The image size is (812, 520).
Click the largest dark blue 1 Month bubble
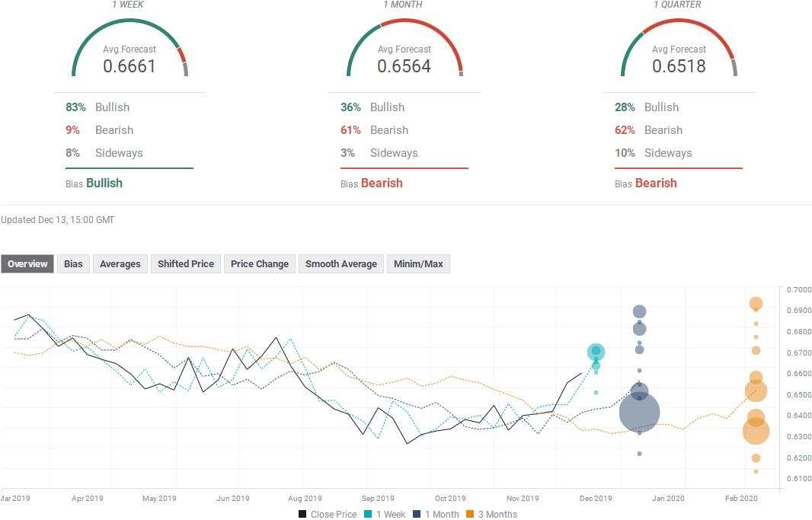click(x=640, y=413)
